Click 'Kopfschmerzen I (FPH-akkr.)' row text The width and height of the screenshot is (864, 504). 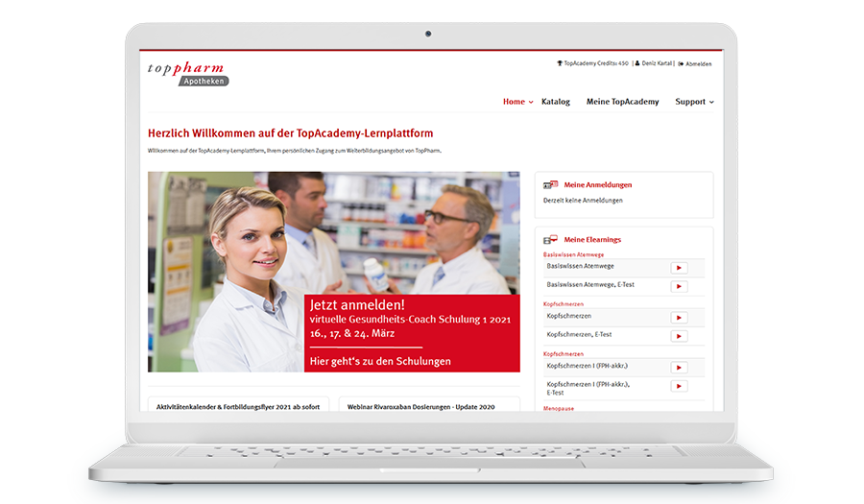tap(587, 366)
